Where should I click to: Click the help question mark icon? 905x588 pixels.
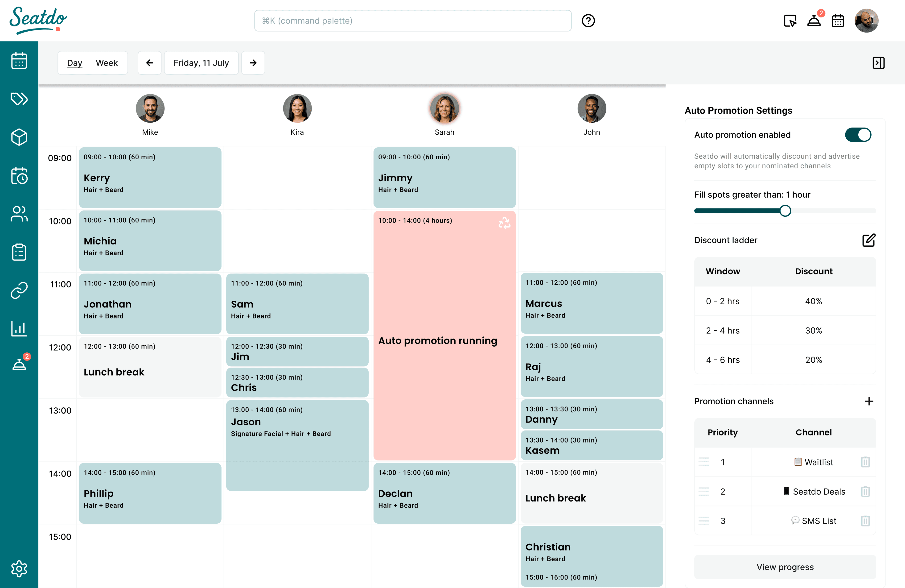coord(588,21)
